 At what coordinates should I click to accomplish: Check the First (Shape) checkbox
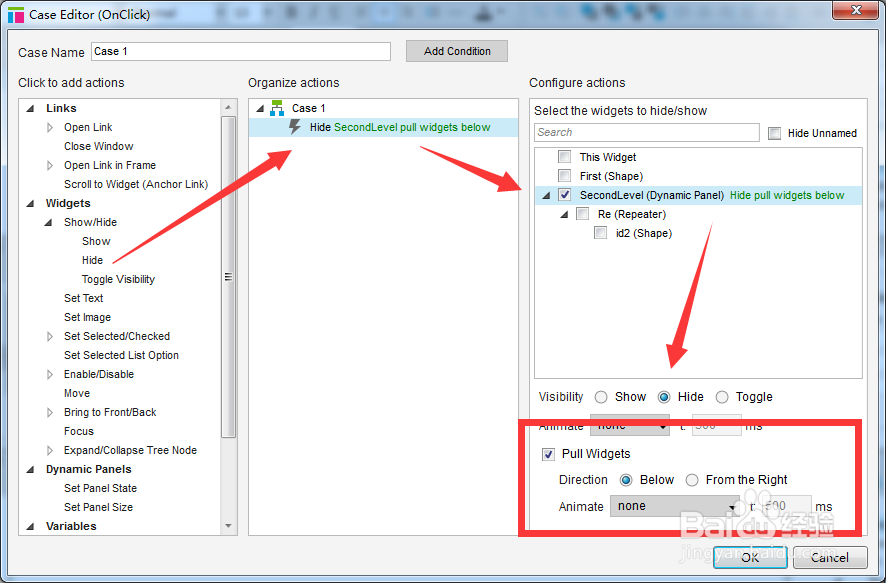point(564,176)
